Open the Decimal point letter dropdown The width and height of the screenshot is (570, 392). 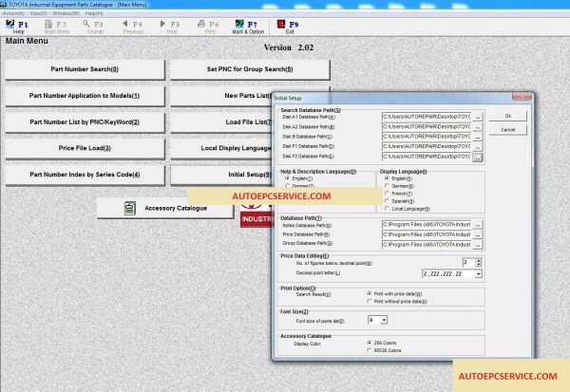click(x=479, y=274)
